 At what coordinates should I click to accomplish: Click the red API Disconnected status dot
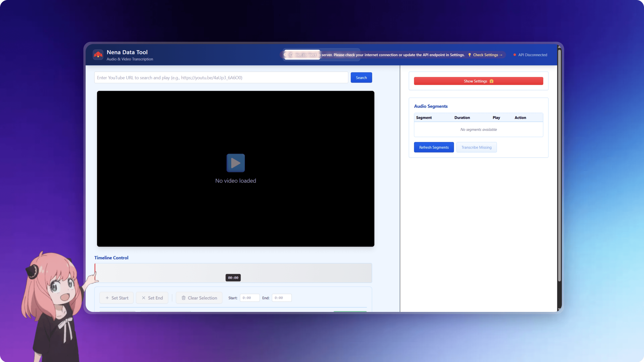[x=515, y=55]
